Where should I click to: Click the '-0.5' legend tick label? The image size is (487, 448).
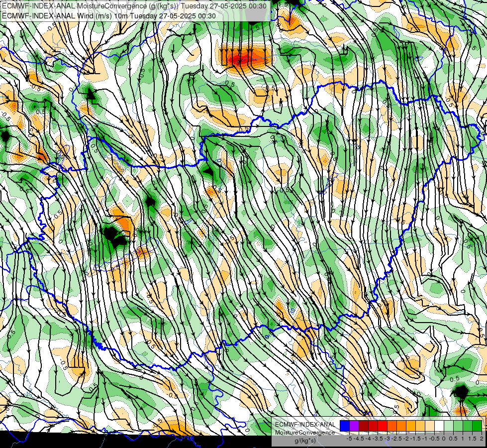434,439
